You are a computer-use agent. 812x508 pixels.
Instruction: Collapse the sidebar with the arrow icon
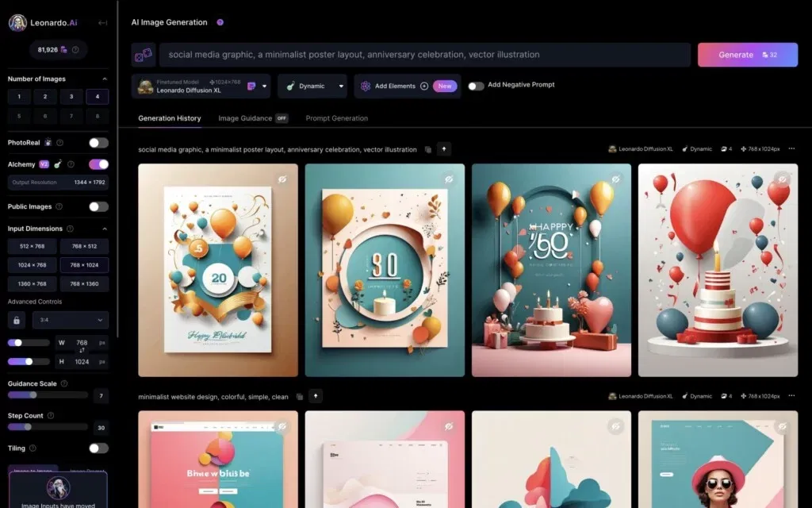click(102, 23)
